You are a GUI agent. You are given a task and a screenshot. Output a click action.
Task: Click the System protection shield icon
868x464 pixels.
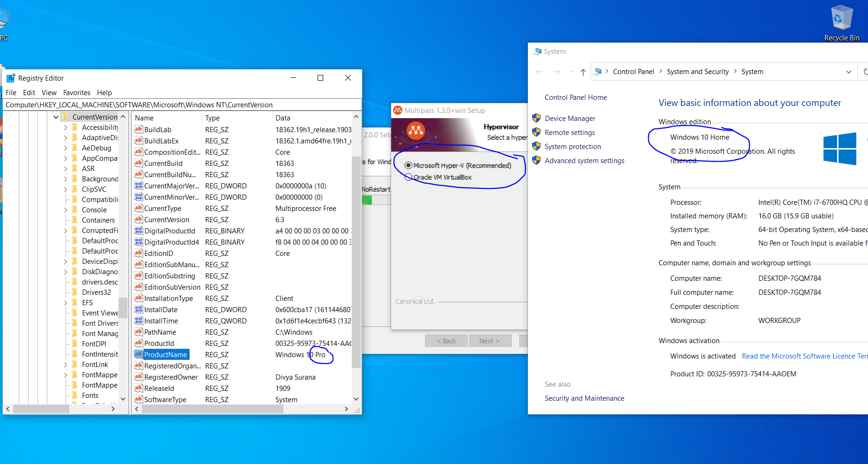point(536,146)
